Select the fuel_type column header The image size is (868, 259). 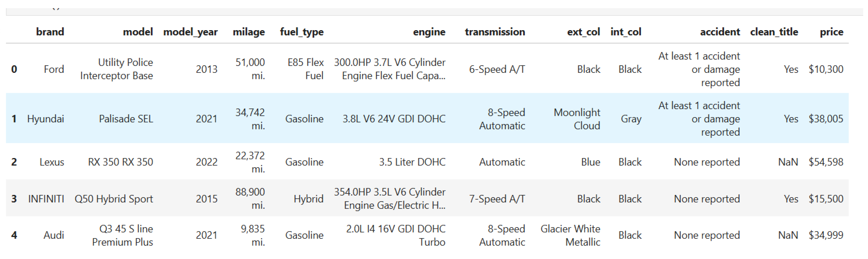[x=302, y=32]
